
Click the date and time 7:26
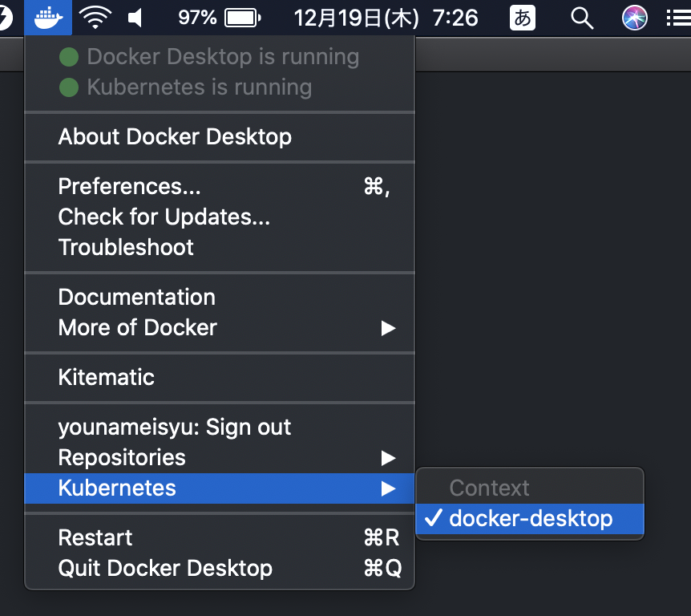coord(386,18)
